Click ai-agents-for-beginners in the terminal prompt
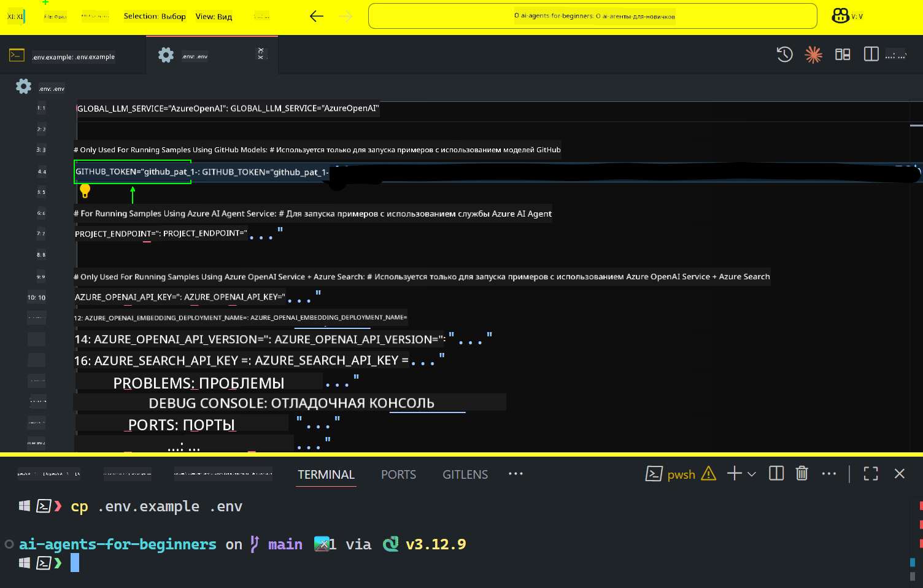923x588 pixels. [117, 544]
